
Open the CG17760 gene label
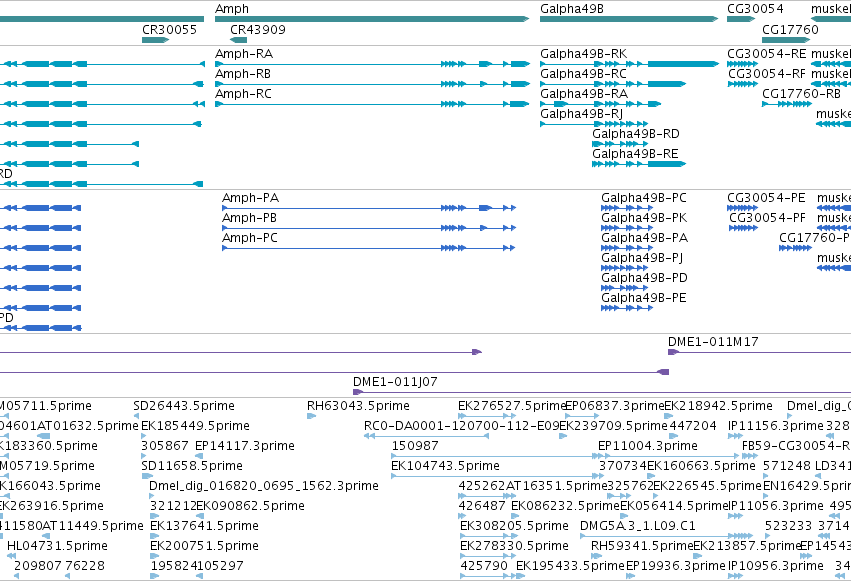[x=790, y=29]
